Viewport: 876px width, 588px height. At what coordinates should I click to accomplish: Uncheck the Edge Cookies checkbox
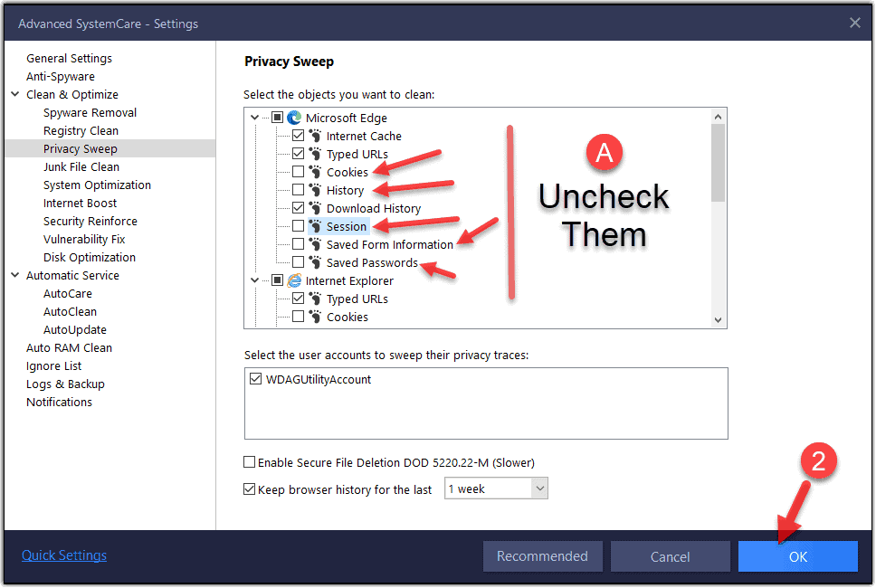tap(298, 172)
